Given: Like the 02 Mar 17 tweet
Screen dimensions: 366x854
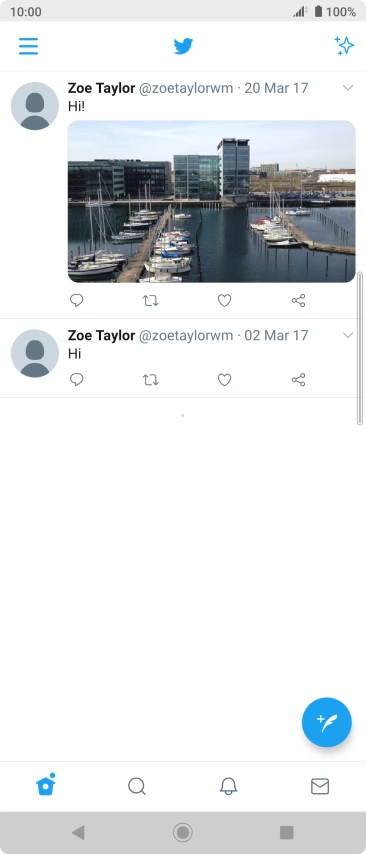Looking at the screenshot, I should (x=224, y=380).
